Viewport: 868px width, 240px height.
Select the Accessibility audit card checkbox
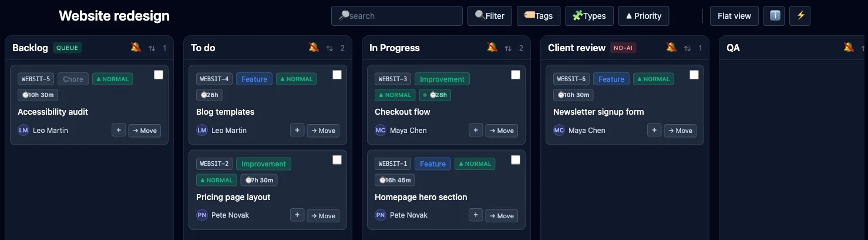pyautogui.click(x=159, y=75)
